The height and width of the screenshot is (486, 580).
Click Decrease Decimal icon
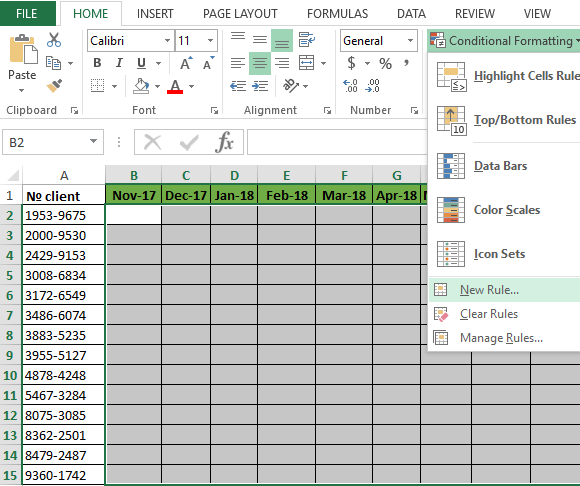coord(372,86)
